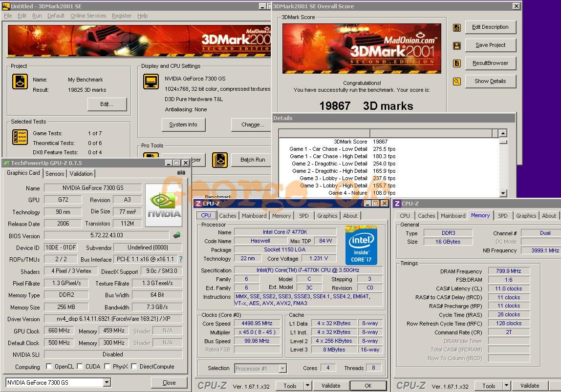This screenshot has width=561, height=392.
Task: Click the Show Details button
Action: (491, 81)
